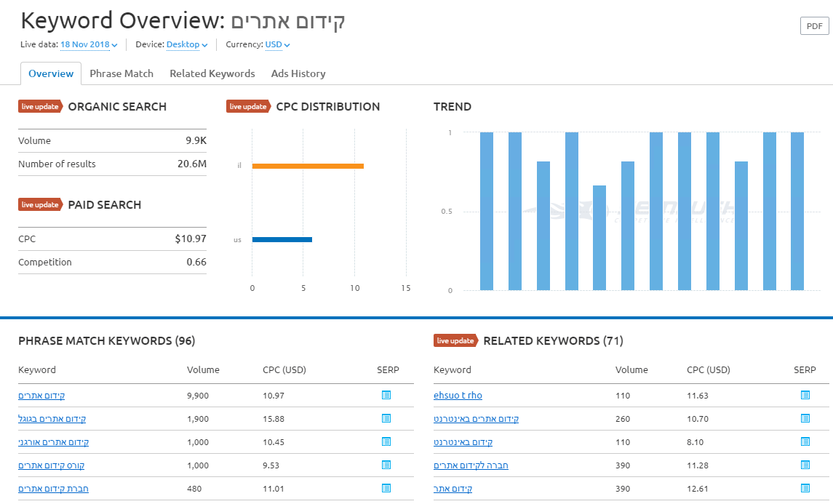Open the Currency USD dropdown
The height and width of the screenshot is (504, 833).
coord(277,44)
